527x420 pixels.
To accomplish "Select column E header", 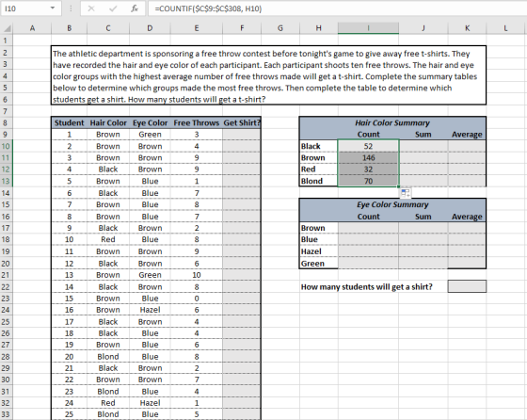I will coord(197,28).
